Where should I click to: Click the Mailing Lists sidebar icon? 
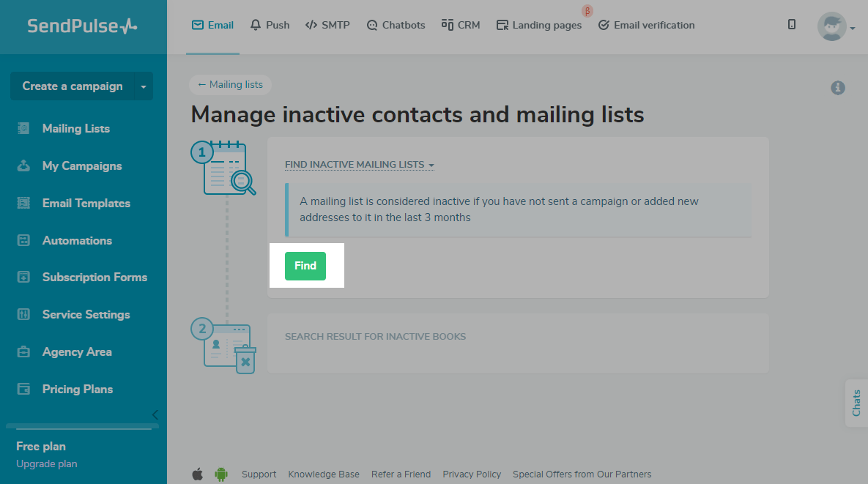click(24, 128)
